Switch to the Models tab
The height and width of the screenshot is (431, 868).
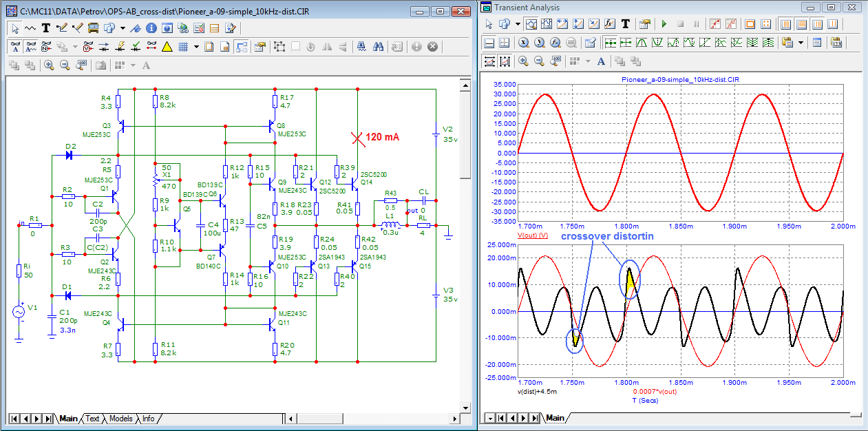pos(120,418)
